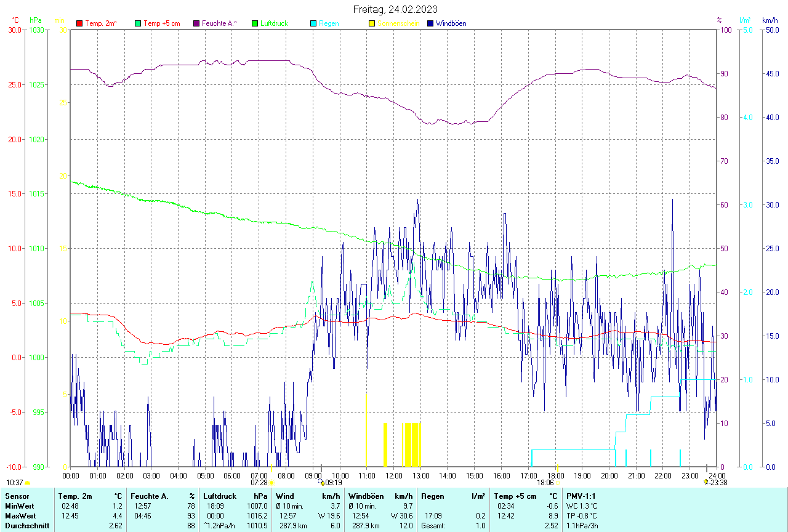
Task: Click the red Temp. 2m legend swatch
Action: 79,23
